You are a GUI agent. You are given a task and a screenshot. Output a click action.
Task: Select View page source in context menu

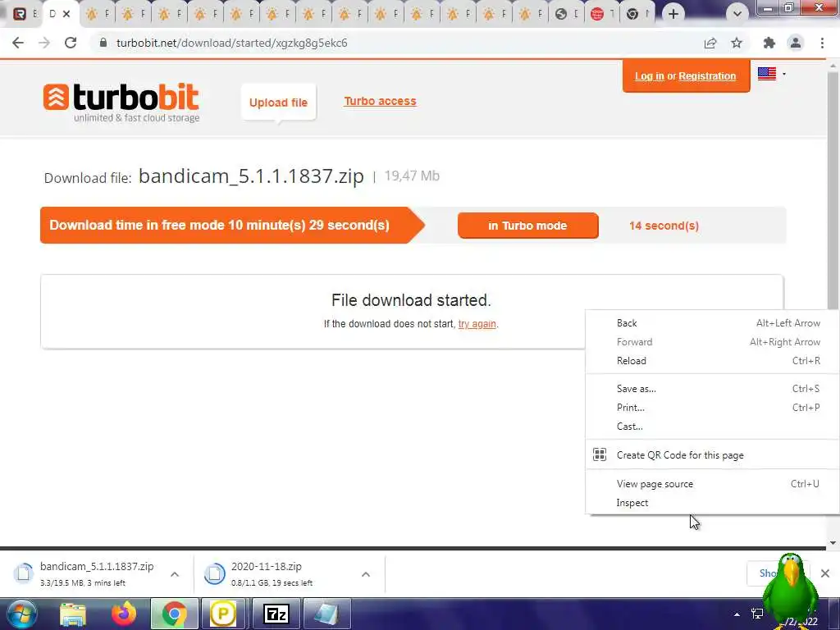713,484
